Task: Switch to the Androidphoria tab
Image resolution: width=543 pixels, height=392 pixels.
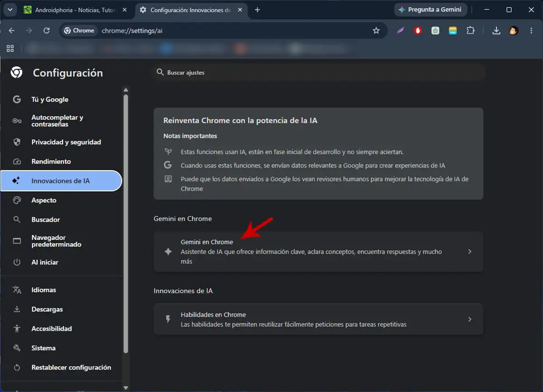Action: tap(76, 9)
